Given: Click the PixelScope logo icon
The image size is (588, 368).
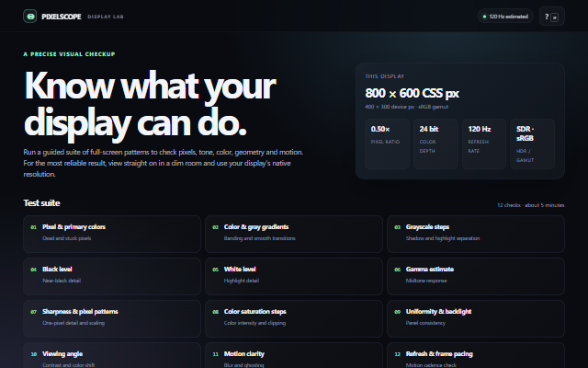Looking at the screenshot, I should pos(29,17).
